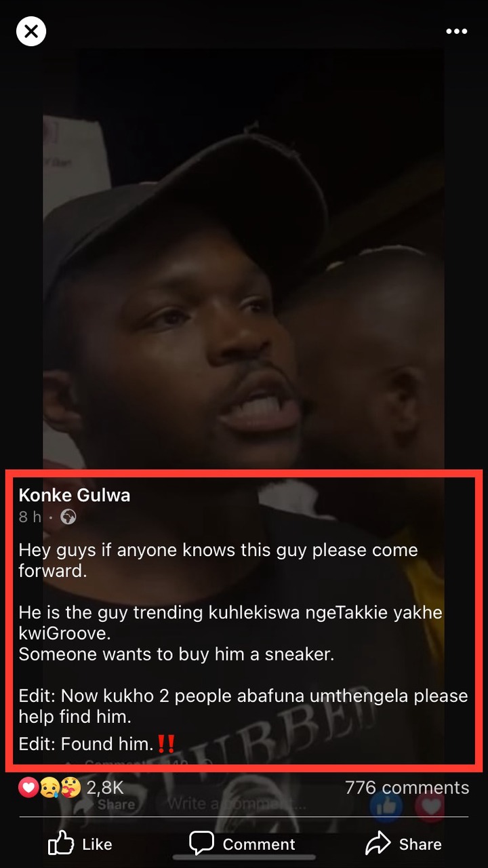Open the 776 comments link
This screenshot has height=868, width=488.
click(407, 787)
